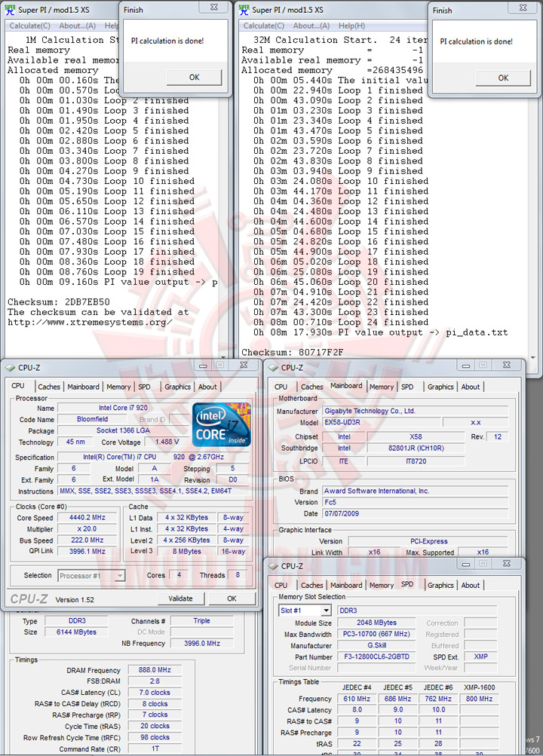This screenshot has height=756, width=543.
Task: Click the Core Speed value 4440.2 MHz
Action: (x=87, y=517)
